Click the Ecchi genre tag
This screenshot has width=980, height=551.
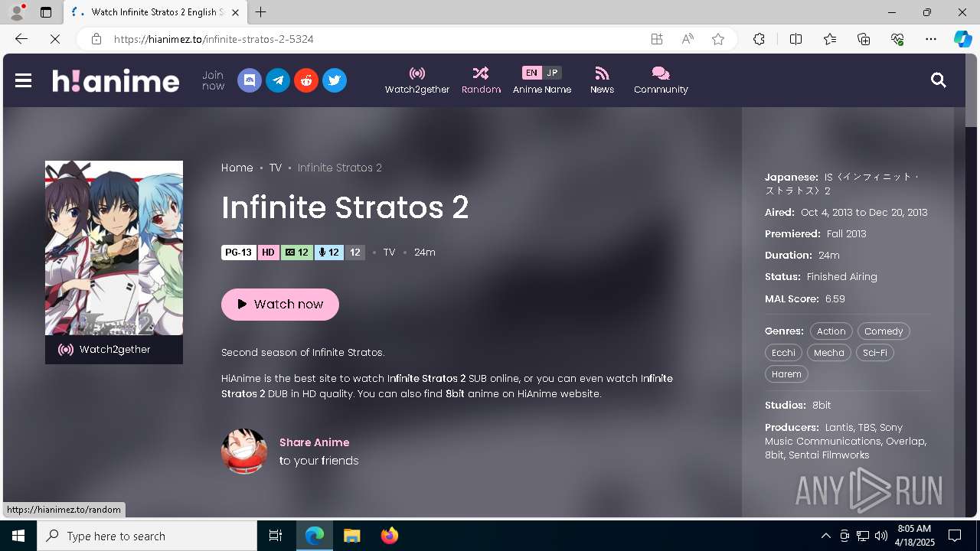tap(783, 353)
